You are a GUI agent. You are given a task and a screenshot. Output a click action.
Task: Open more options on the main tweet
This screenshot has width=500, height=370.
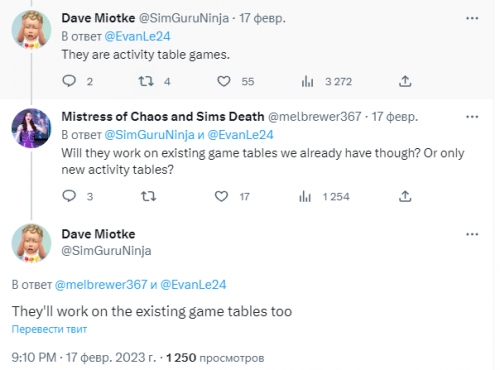(472, 234)
